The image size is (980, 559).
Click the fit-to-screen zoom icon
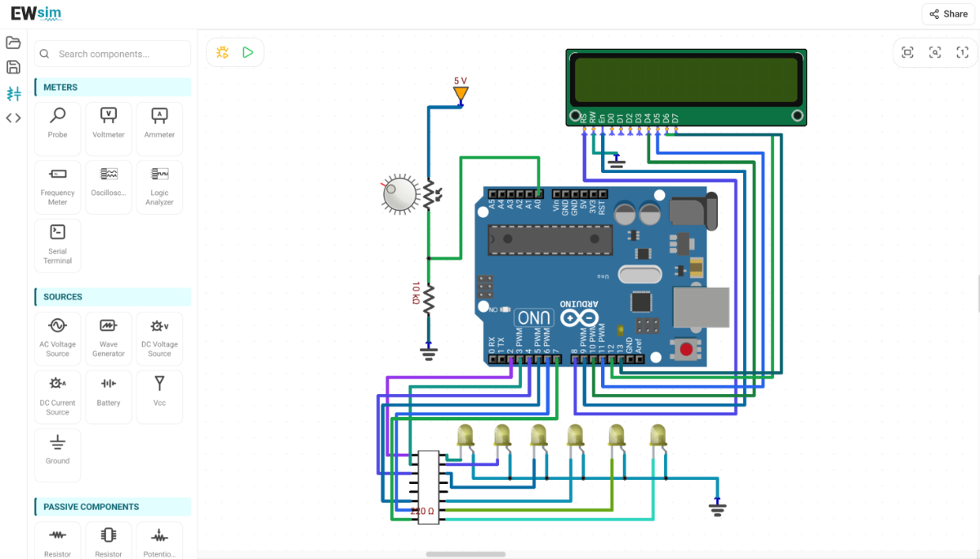coord(907,52)
